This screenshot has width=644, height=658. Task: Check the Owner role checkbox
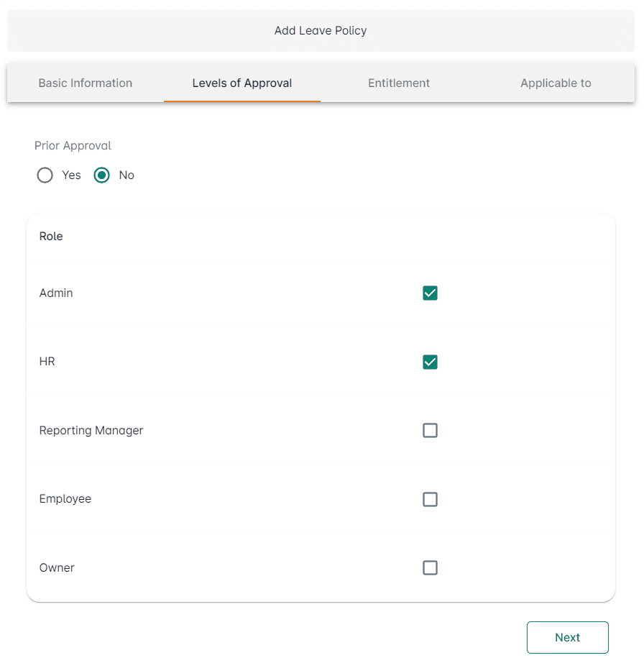pos(430,567)
